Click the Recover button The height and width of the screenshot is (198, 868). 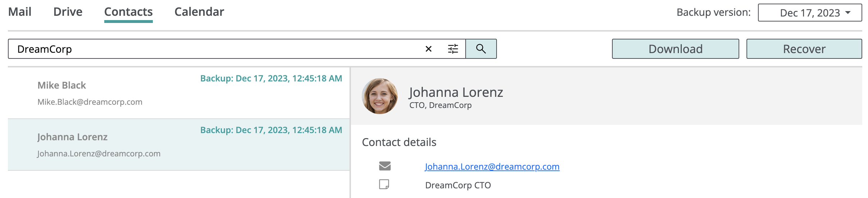click(804, 49)
